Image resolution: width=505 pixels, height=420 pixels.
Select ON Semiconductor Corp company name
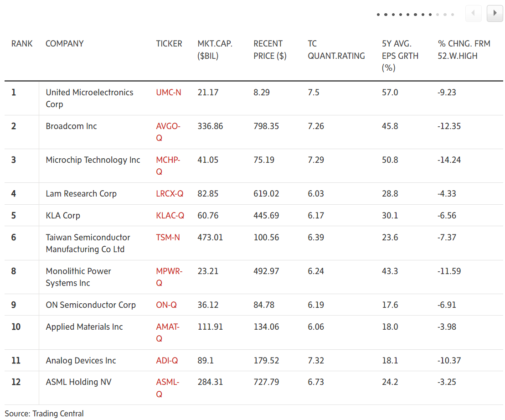tap(91, 305)
